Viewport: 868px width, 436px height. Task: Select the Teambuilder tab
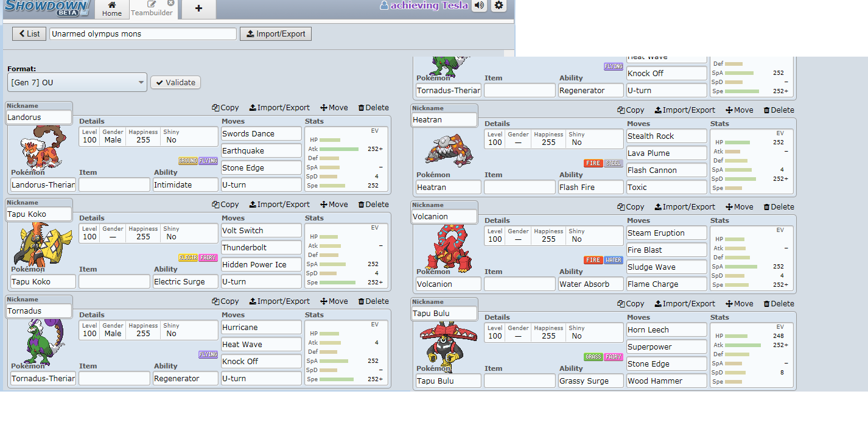click(152, 9)
